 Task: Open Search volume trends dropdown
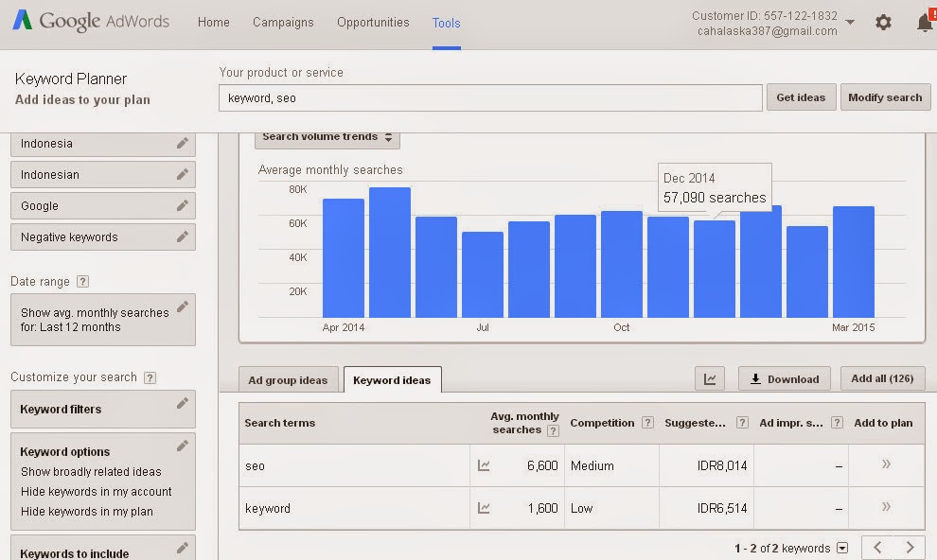click(x=327, y=137)
